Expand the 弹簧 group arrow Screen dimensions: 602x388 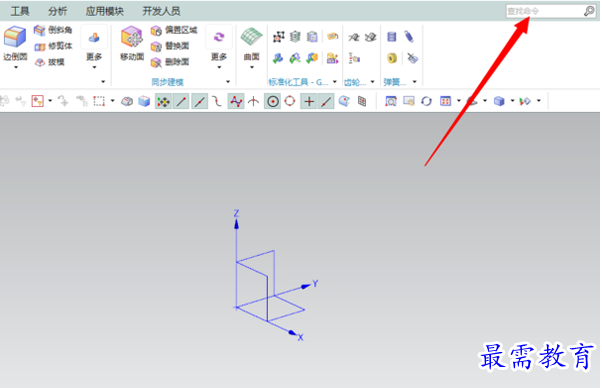coord(415,82)
